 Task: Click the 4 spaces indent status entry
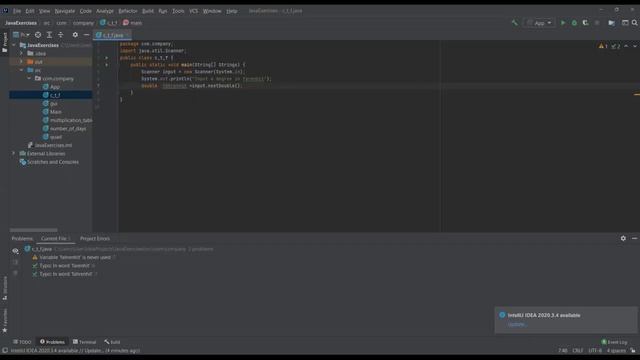coord(616,351)
